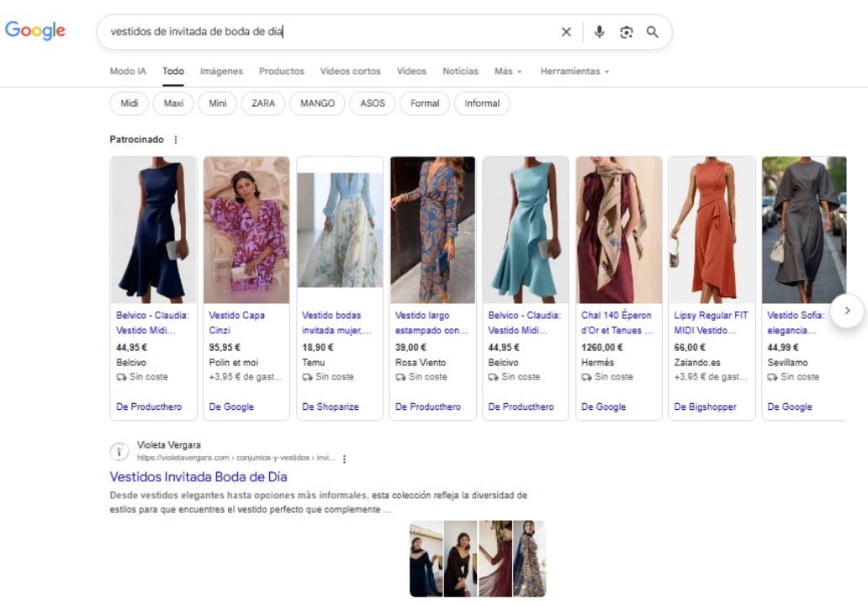Open Vestidos Invitada Boda de Día result
The image size is (868, 606).
198,477
